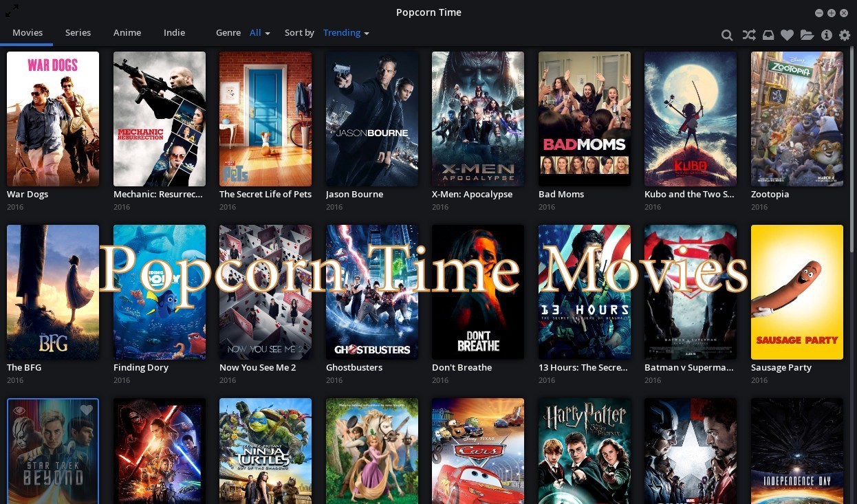The height and width of the screenshot is (504, 857).
Task: Open the Jason Bourne poster
Action: 372,119
